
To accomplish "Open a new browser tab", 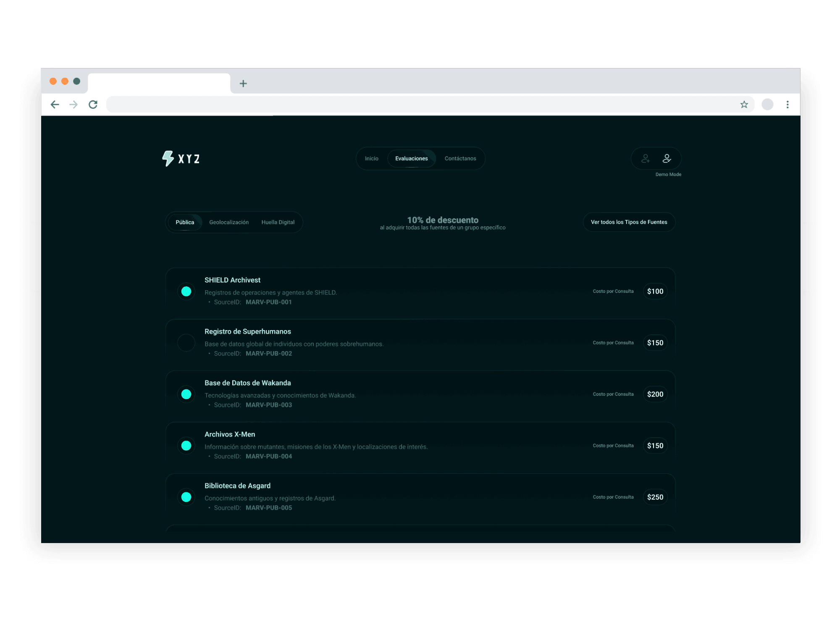I will pyautogui.click(x=243, y=84).
